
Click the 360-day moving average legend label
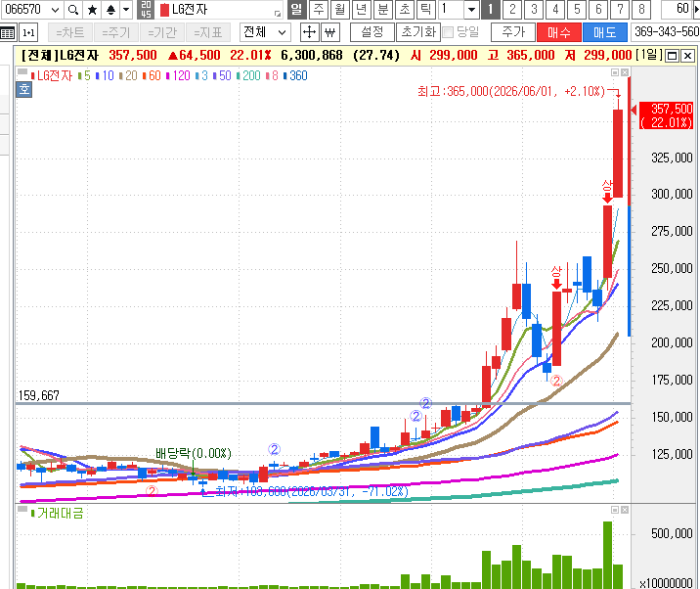click(298, 76)
